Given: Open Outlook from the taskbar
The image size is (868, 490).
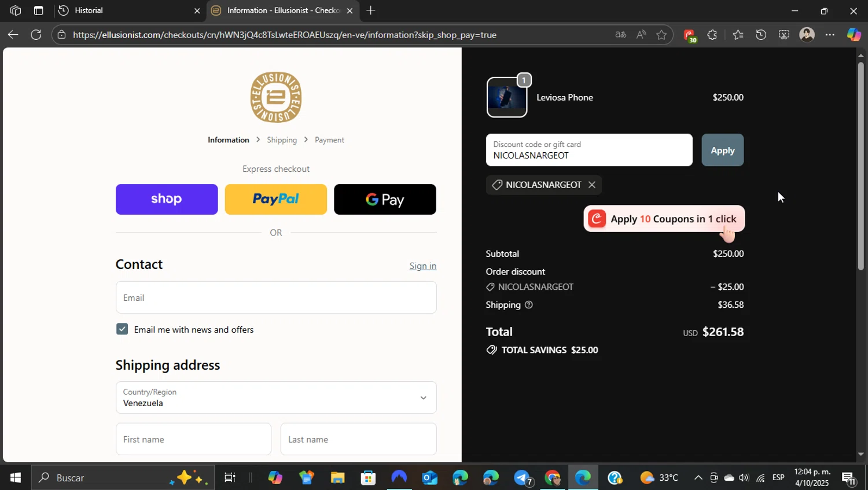Looking at the screenshot, I should 429,478.
